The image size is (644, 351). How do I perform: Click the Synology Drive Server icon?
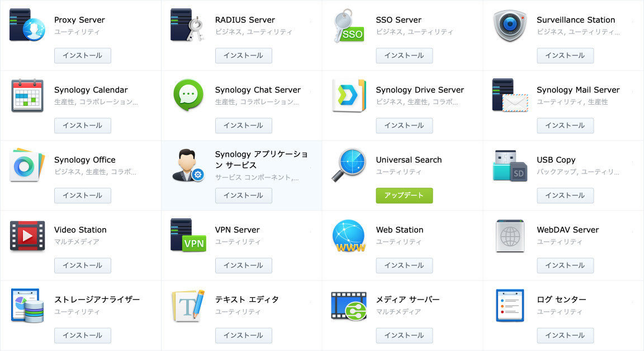click(349, 95)
